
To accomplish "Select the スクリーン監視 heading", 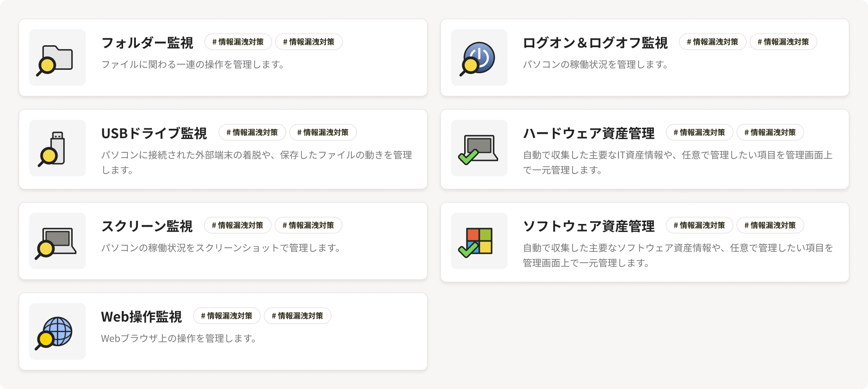I will (x=147, y=226).
